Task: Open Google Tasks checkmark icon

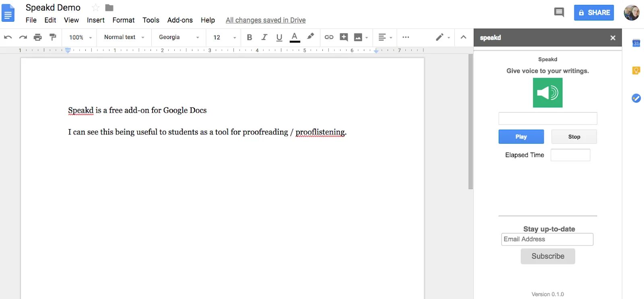Action: (636, 98)
